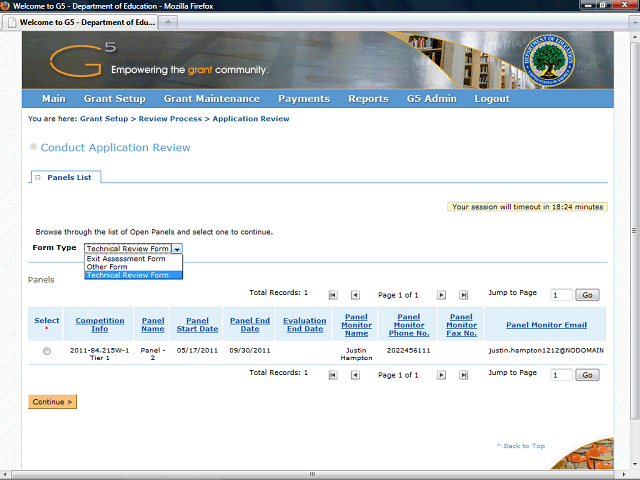Image resolution: width=640 pixels, height=480 pixels.
Task: Go to first page in upper pagination
Action: tap(332, 295)
